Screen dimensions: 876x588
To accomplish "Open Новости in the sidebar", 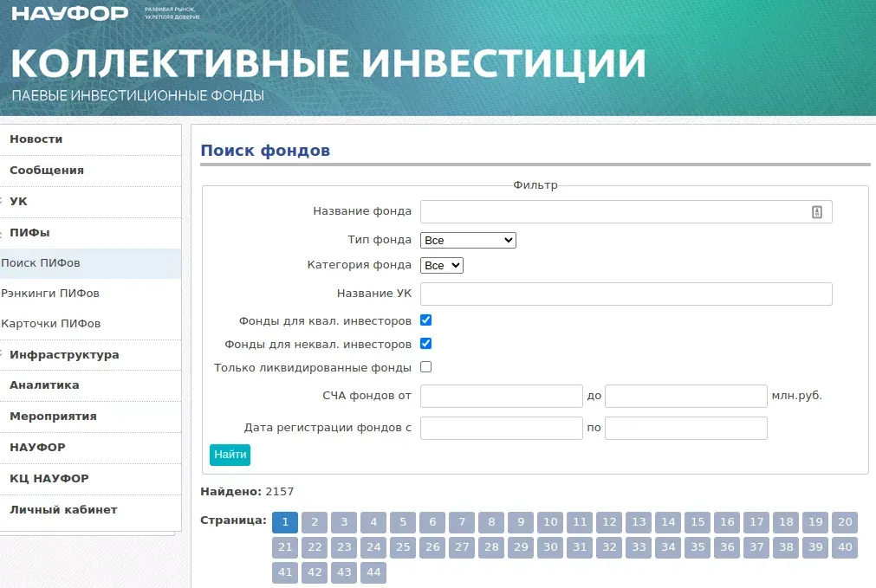I will coord(36,139).
